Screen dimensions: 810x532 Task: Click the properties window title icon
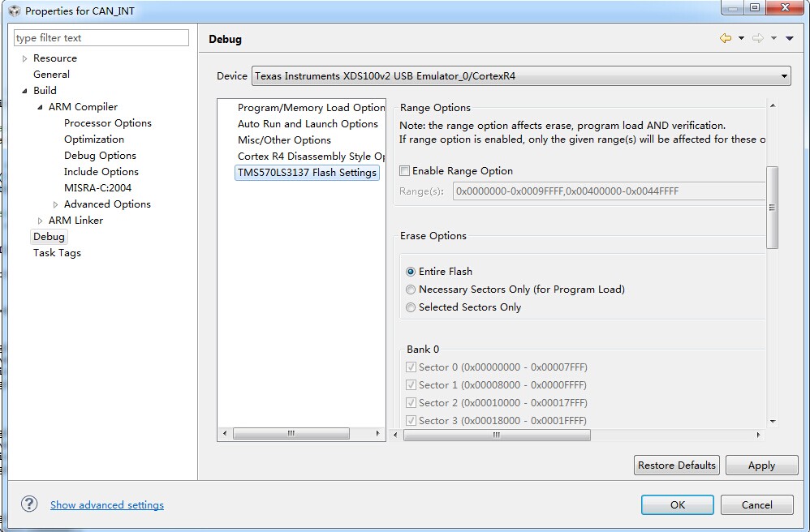click(x=14, y=11)
